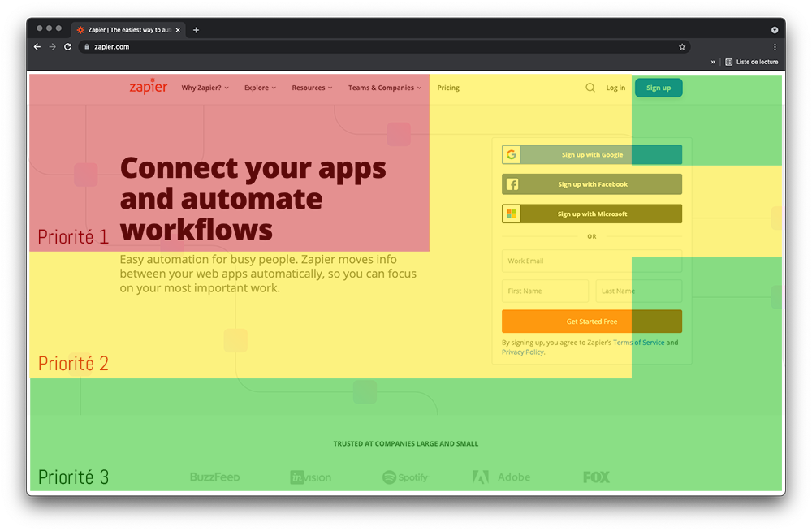Image resolution: width=812 pixels, height=531 pixels.
Task: Click the Last Name field
Action: [638, 291]
